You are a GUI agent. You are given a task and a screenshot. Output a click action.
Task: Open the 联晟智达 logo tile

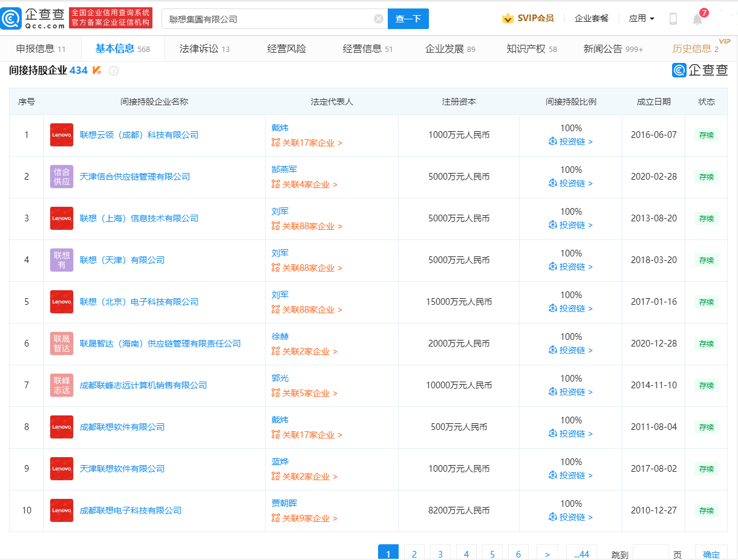(62, 343)
